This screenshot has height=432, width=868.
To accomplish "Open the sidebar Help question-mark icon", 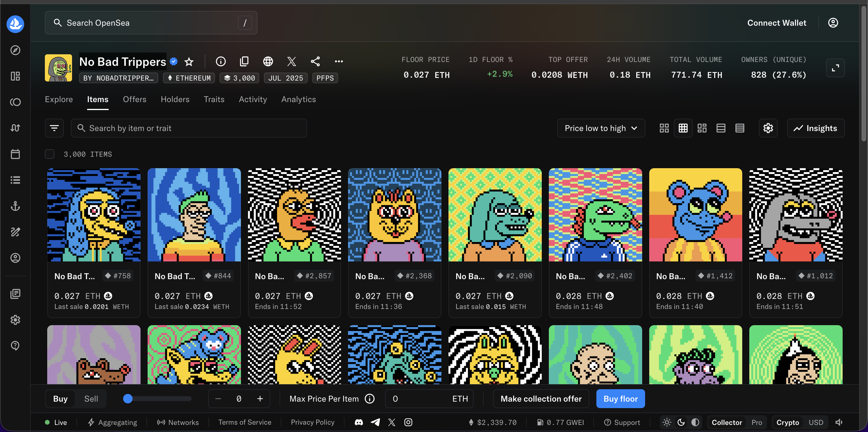I will (15, 346).
